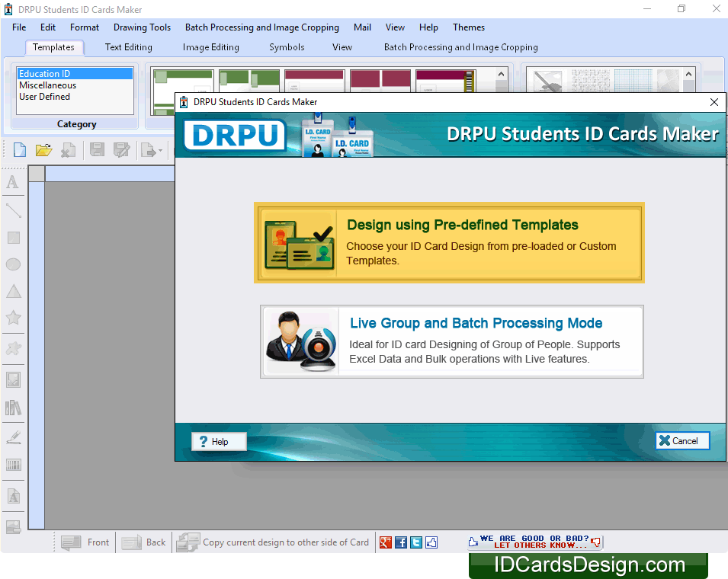Select the Barcode tool
The image size is (728, 579).
[x=14, y=465]
